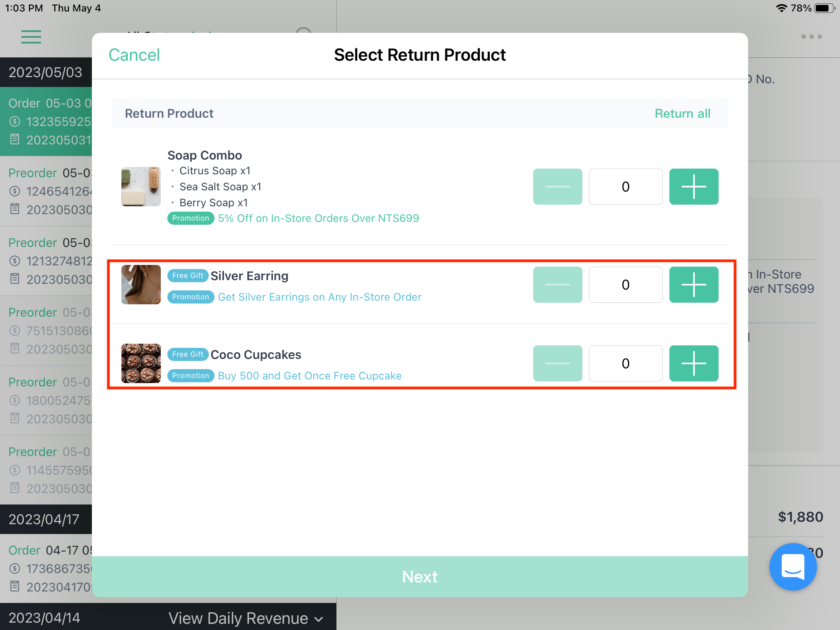Viewport: 840px width, 630px height.
Task: Tap the Free Gift badge on Coco Cupcakes
Action: 188,354
